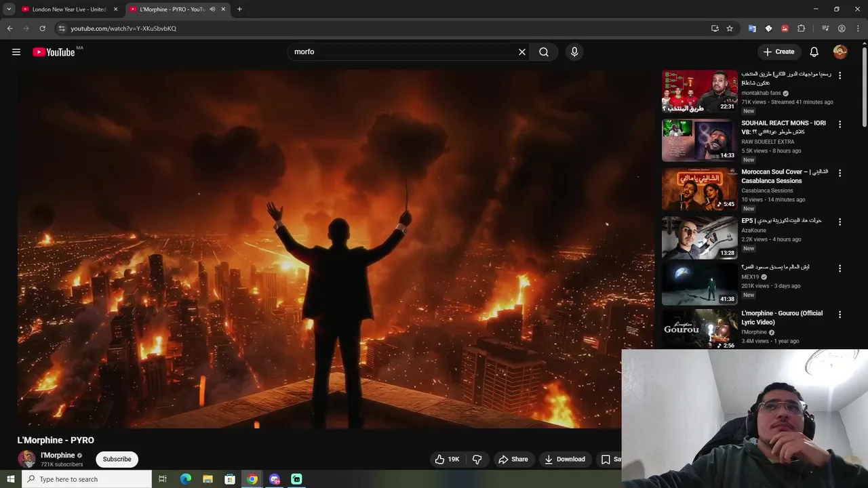Close the London New Year Live tab
Screen dimensions: 868x488
point(115,9)
